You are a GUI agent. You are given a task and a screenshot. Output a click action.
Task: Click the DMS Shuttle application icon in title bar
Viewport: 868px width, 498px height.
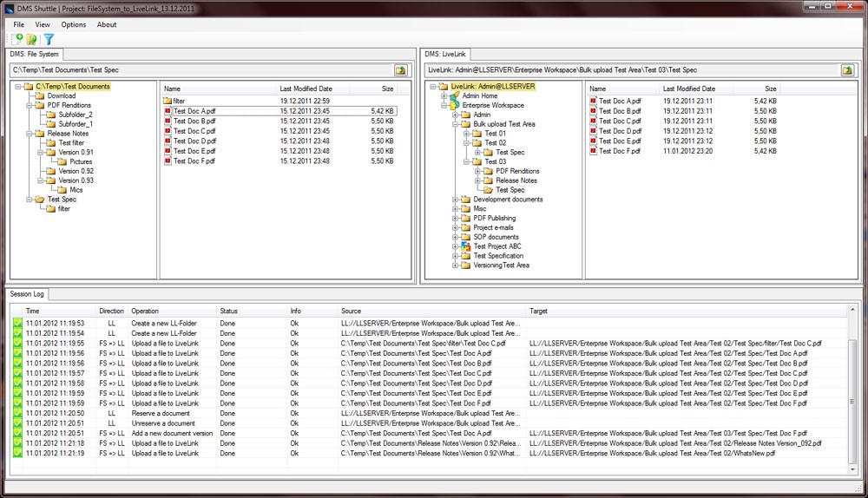pyautogui.click(x=9, y=9)
